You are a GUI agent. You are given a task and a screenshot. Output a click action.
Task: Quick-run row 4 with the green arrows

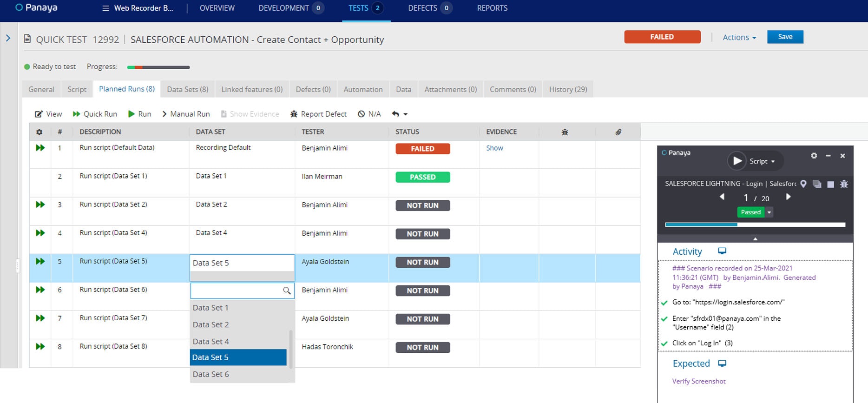click(40, 232)
